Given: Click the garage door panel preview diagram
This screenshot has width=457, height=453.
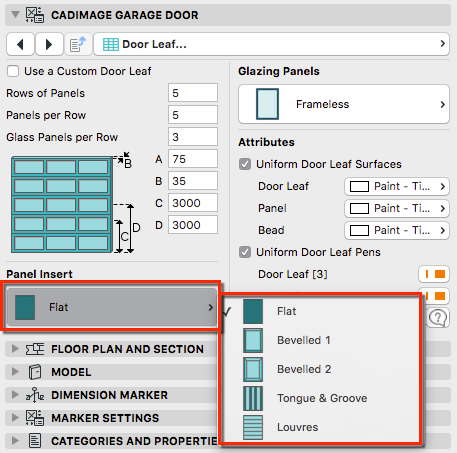Looking at the screenshot, I should point(62,204).
